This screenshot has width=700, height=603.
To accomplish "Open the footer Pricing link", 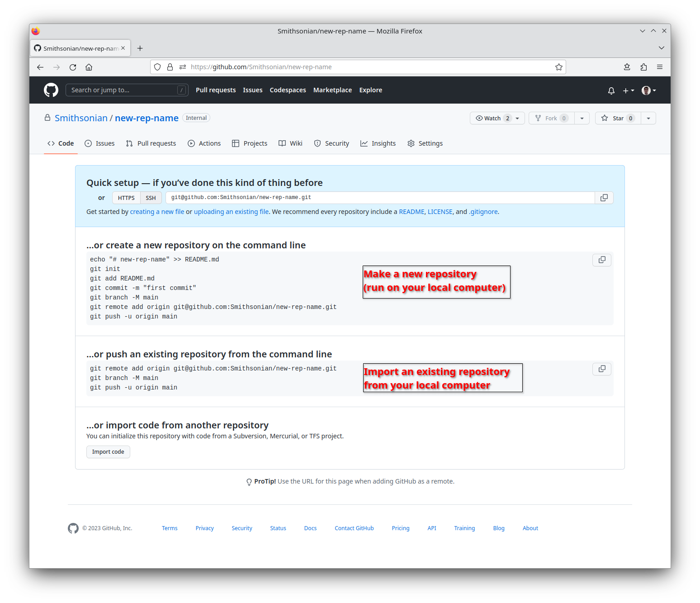I will tap(401, 528).
